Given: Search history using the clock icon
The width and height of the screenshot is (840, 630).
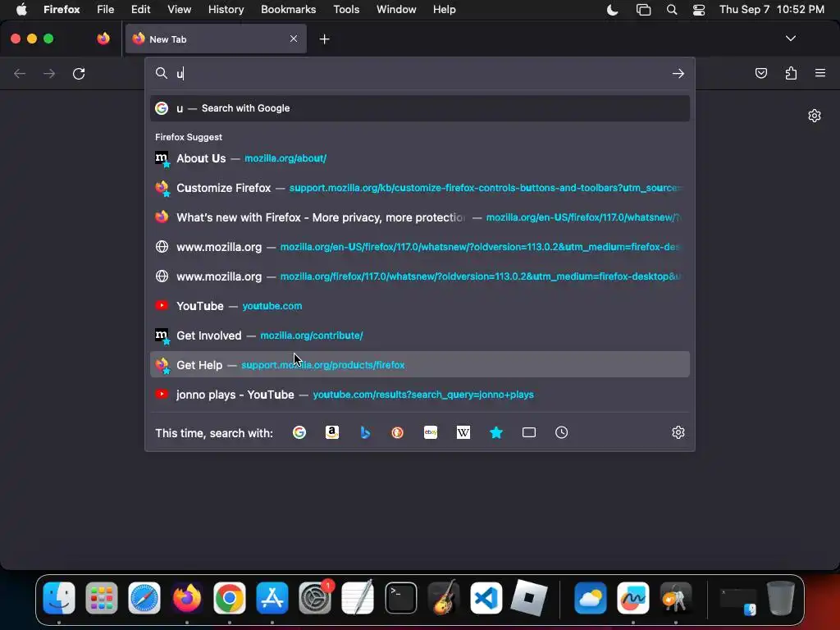Looking at the screenshot, I should tap(561, 432).
